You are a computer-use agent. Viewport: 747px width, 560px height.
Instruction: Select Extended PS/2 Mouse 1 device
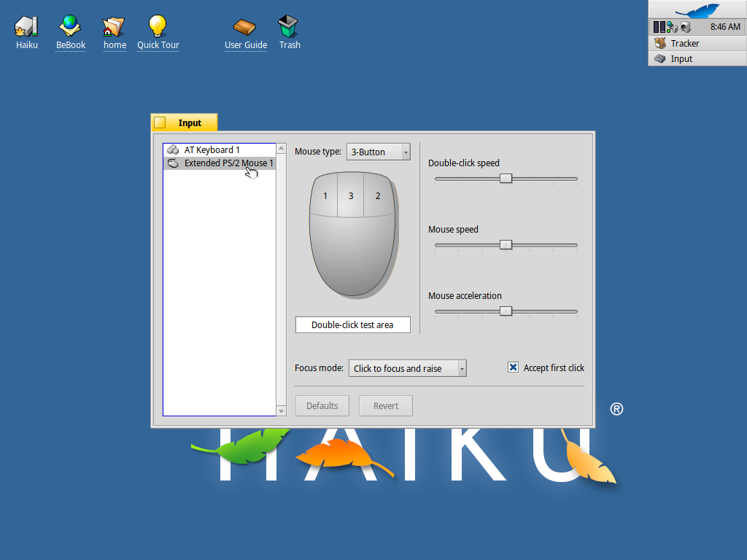tap(220, 163)
